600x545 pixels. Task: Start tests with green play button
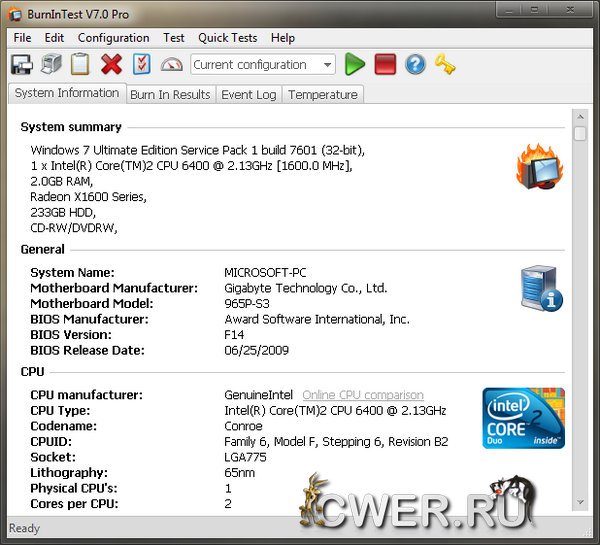pyautogui.click(x=355, y=65)
